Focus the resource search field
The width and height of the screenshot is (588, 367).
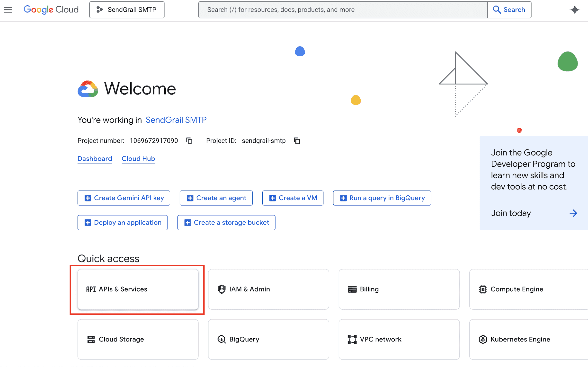tap(343, 10)
